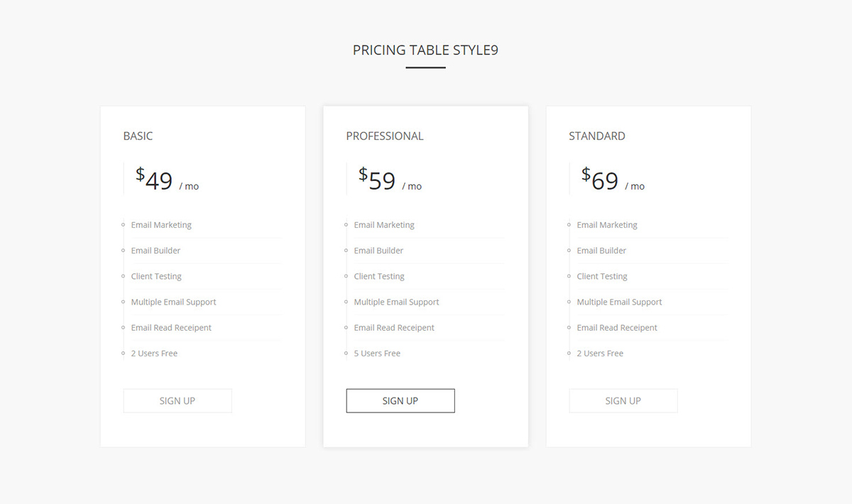
Task: Click Multiple Email Support in the Basic plan
Action: coord(173,302)
